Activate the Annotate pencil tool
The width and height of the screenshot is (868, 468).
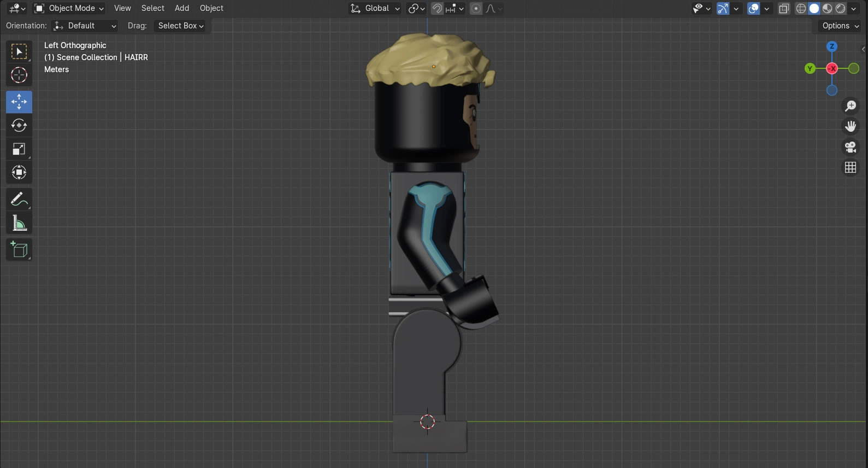[x=19, y=200]
